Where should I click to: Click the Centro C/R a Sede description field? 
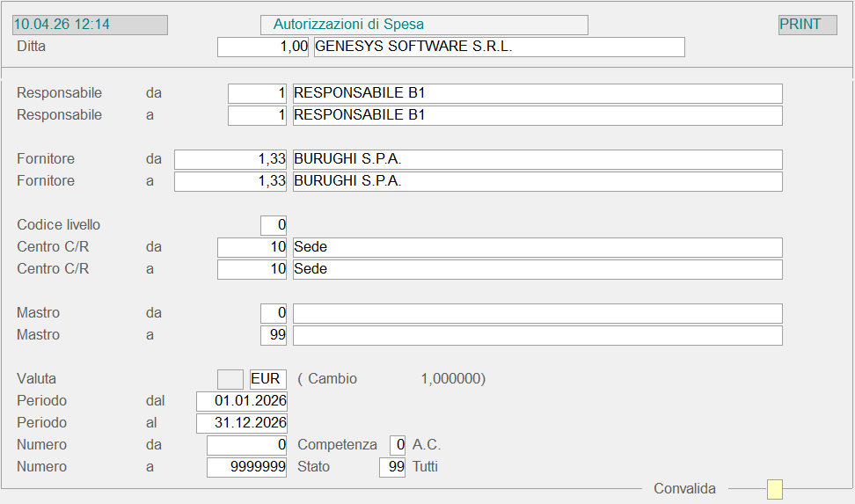click(537, 269)
